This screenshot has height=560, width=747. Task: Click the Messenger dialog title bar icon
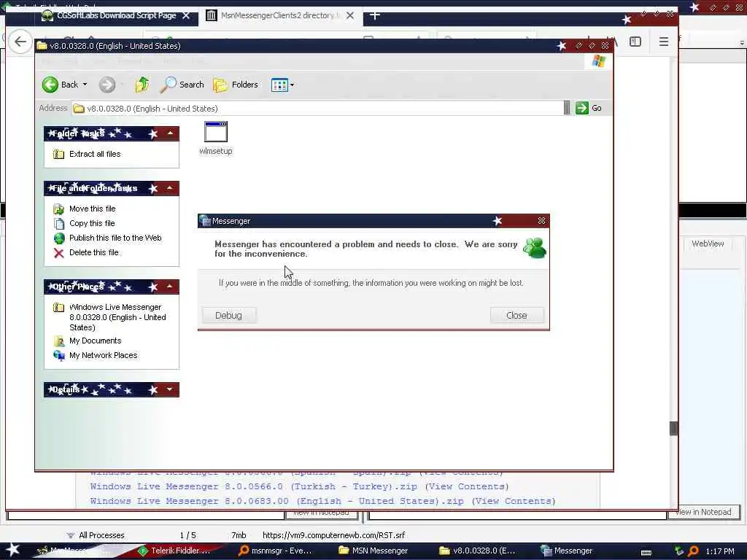205,221
